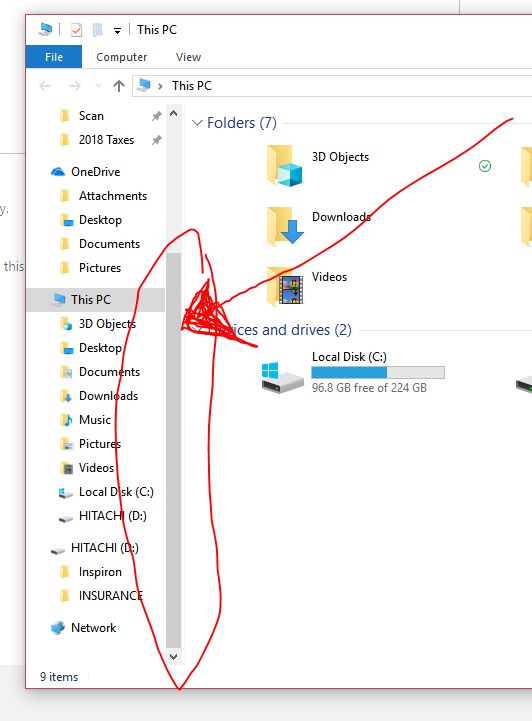Click the pin icon next to Scan
Image resolution: width=532 pixels, height=721 pixels.
[x=157, y=116]
